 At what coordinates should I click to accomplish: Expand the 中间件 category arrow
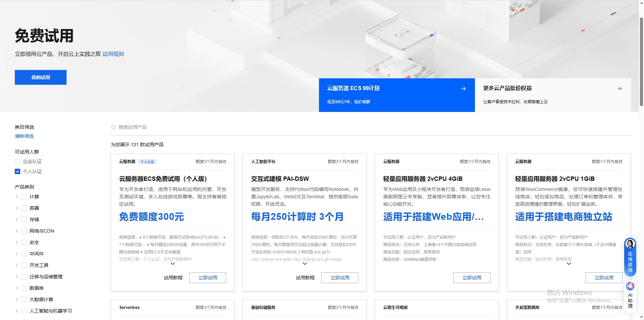pos(17,254)
